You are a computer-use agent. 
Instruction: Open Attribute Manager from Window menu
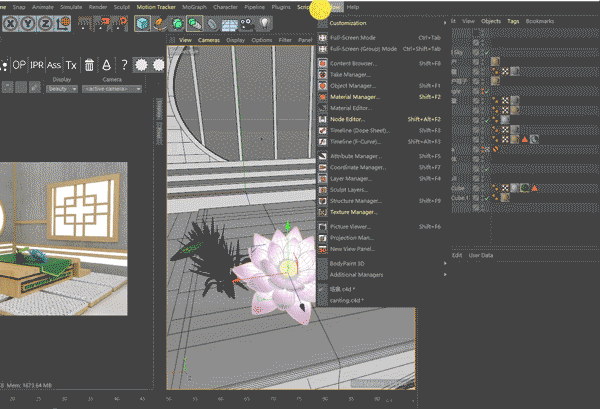pos(380,156)
